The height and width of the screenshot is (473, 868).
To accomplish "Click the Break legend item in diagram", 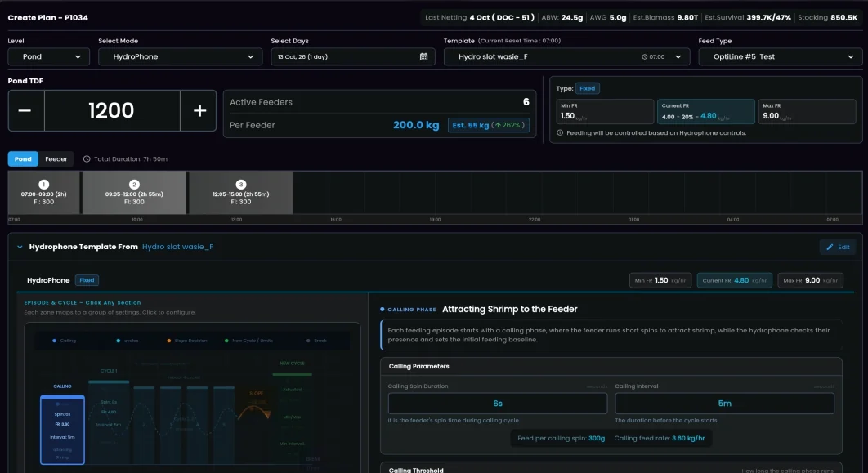I will point(316,341).
